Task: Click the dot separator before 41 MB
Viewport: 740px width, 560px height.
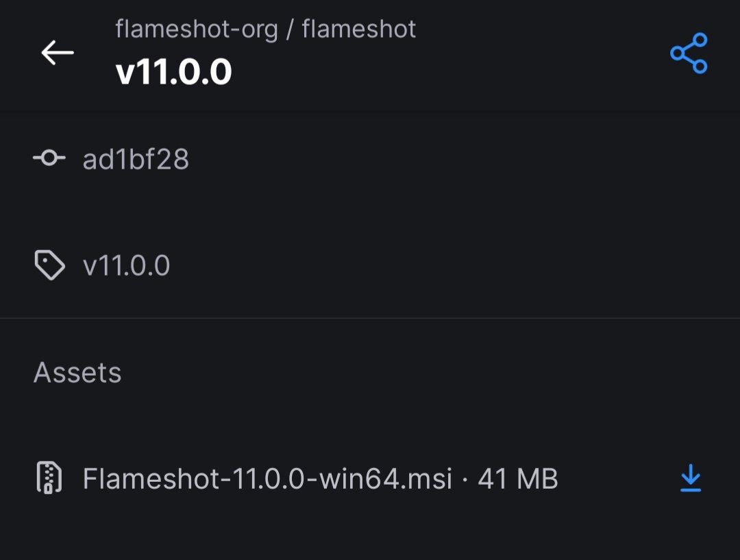Action: pos(465,478)
